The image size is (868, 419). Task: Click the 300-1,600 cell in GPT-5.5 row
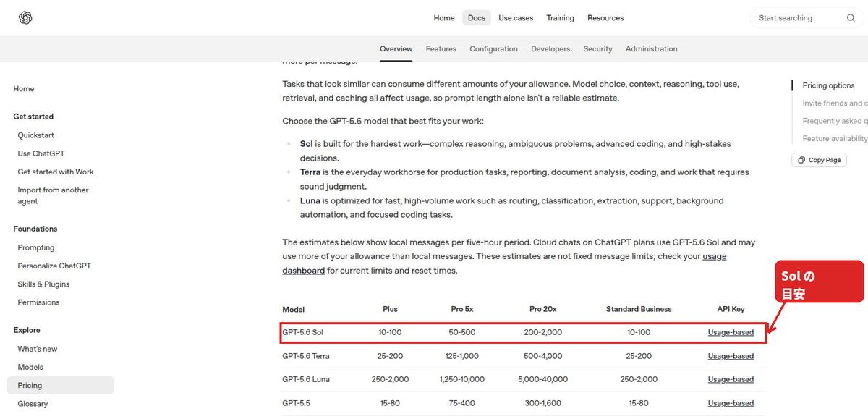(542, 403)
